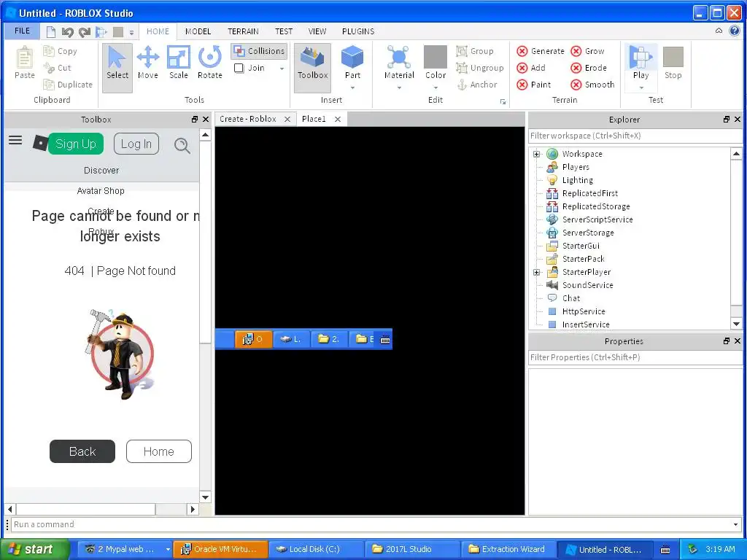Click the Home button on 404 page

(158, 451)
